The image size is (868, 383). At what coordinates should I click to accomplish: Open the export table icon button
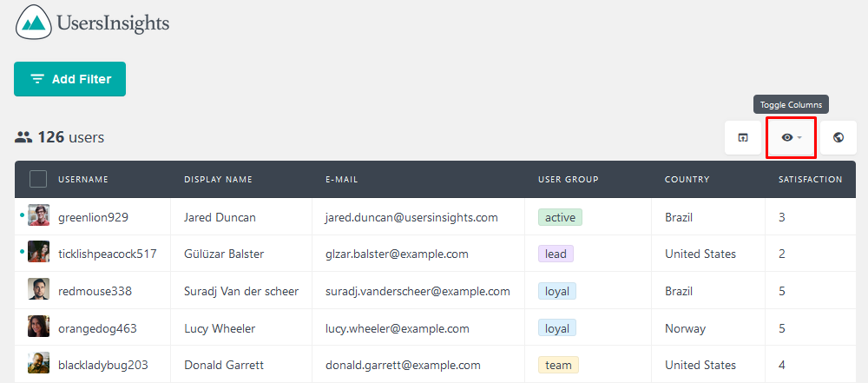click(x=743, y=137)
